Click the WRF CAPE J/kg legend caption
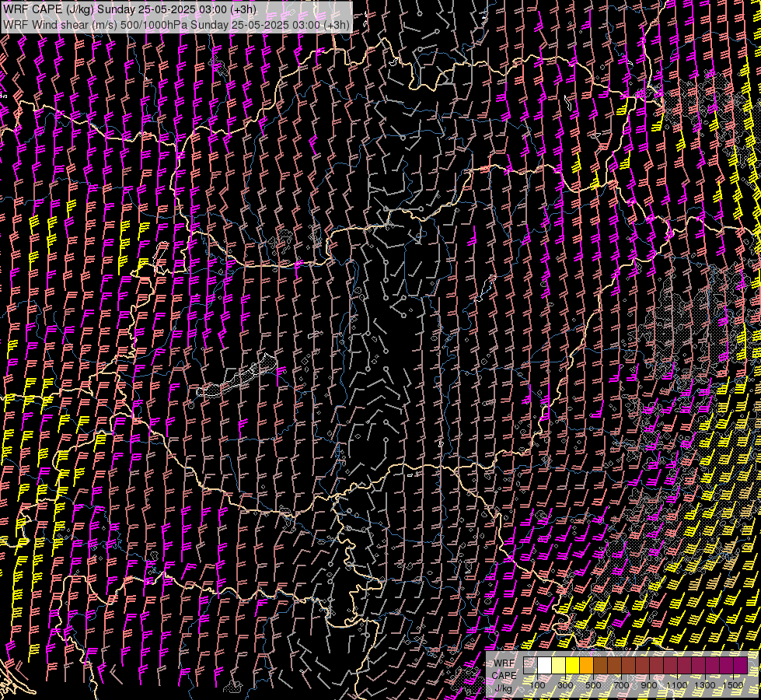The height and width of the screenshot is (700, 761). pyautogui.click(x=504, y=676)
